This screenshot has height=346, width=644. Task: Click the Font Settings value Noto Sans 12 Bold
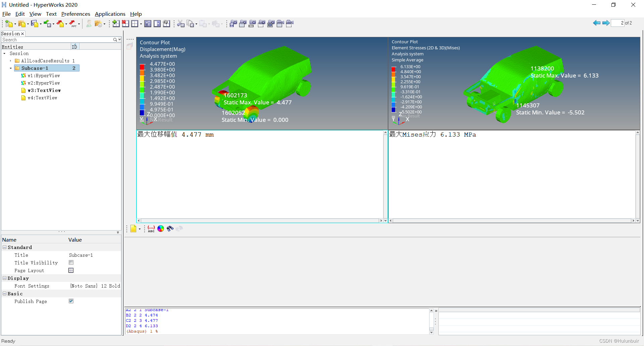[x=95, y=286]
